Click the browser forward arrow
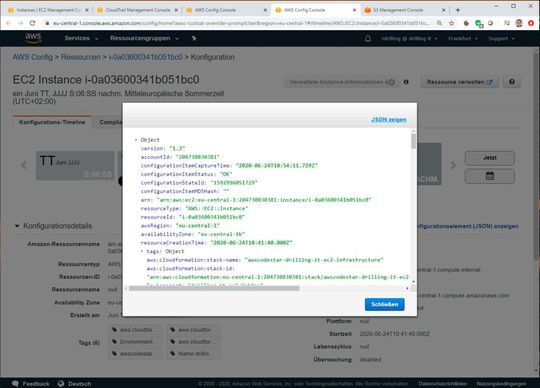 click(21, 23)
